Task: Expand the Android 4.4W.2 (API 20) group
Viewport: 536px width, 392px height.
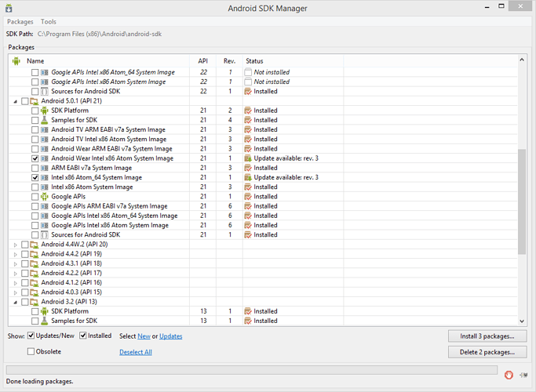Action: pos(16,245)
